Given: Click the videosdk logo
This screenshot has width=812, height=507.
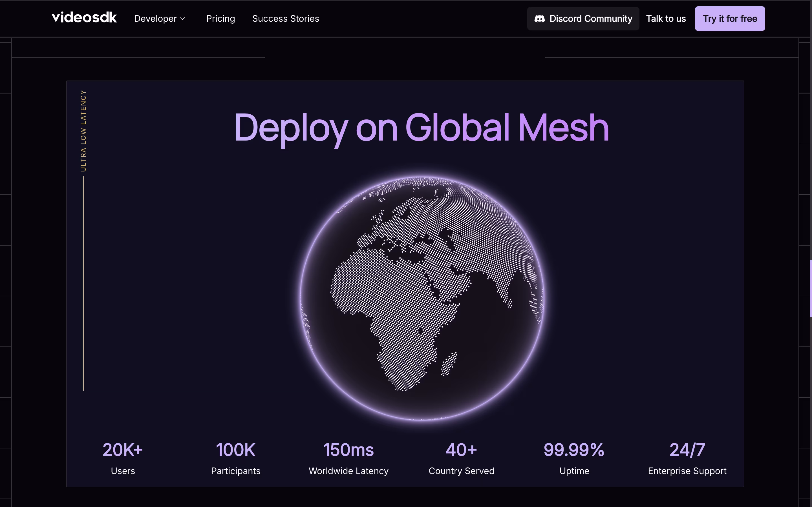Looking at the screenshot, I should pos(84,18).
